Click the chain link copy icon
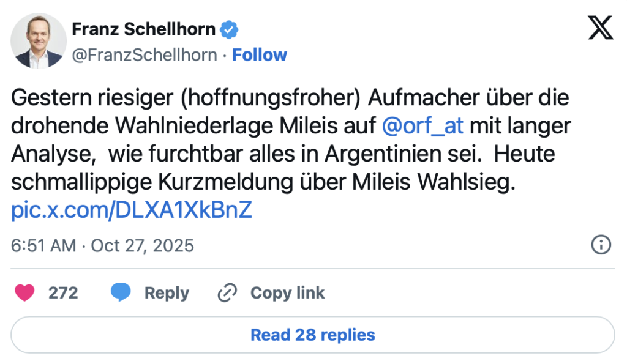 click(227, 293)
